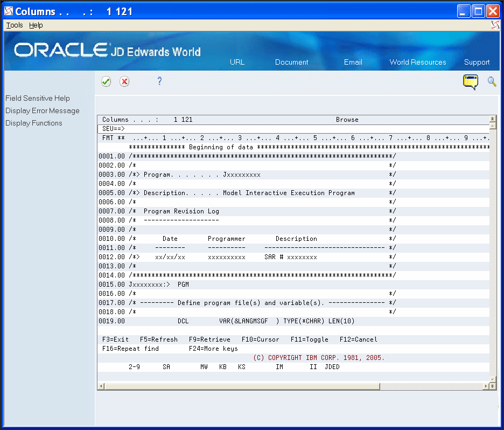Screen dimensions: 504x430
Task: Open World Resources link
Action: tap(417, 62)
